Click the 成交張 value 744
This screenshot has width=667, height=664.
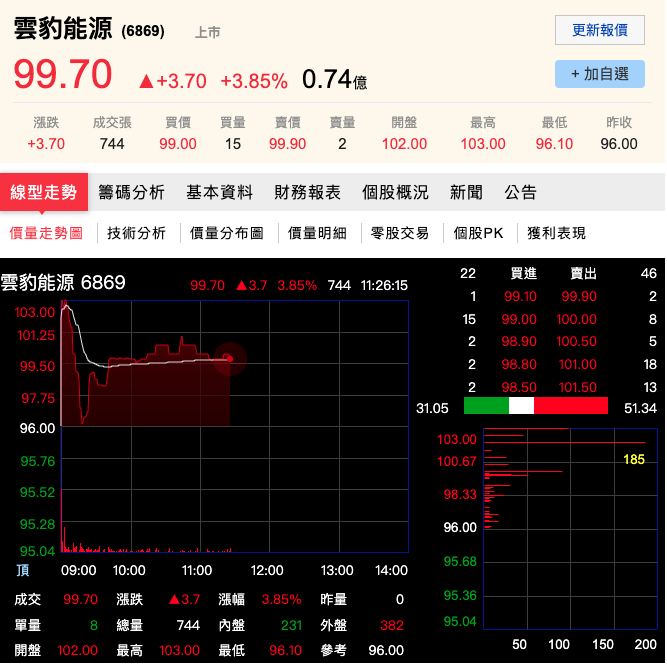click(112, 144)
